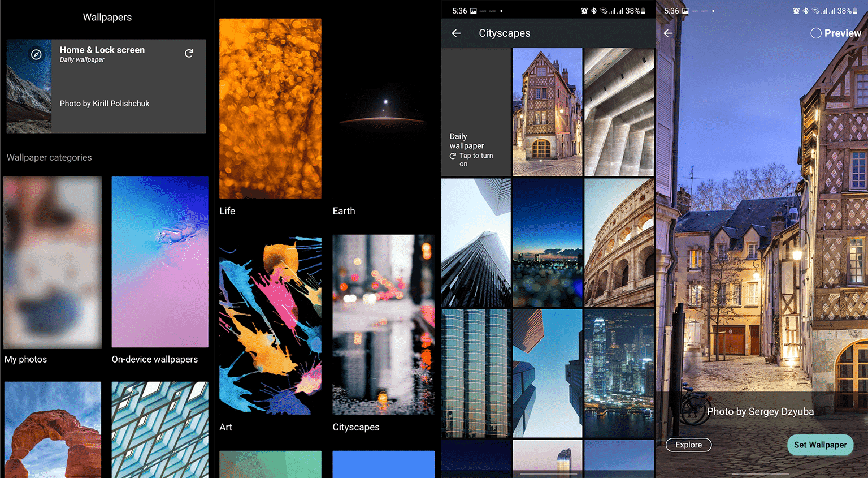Tap the 'Wallpaper categories' heading
The height and width of the screenshot is (478, 868).
[49, 157]
